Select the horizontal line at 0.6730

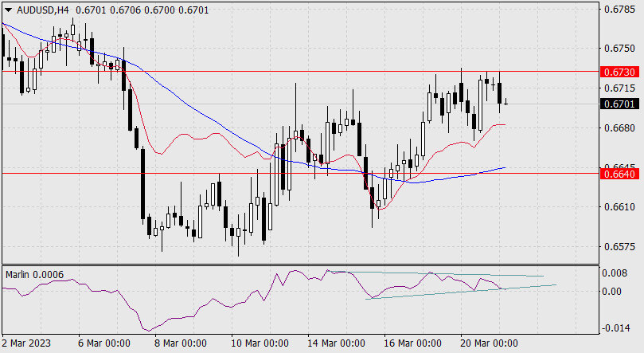[x=239, y=71]
